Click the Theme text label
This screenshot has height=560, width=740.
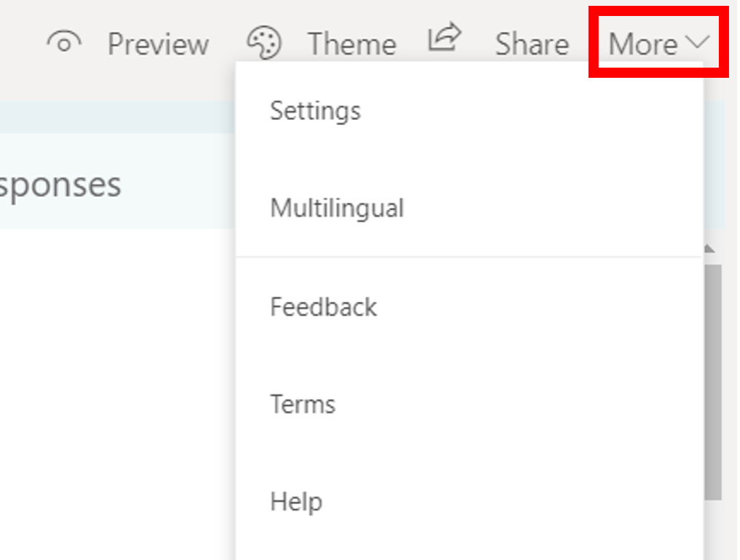click(x=352, y=44)
